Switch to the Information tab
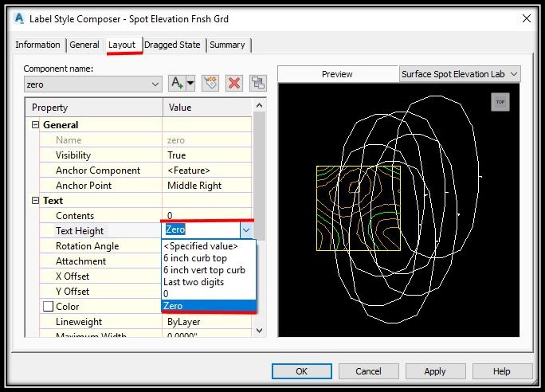Viewport: 545px width, 392px height. [x=37, y=45]
